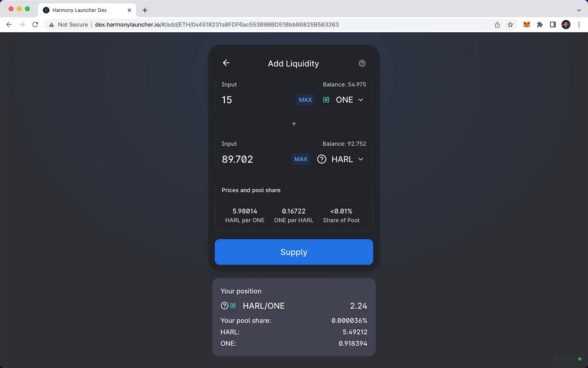588x368 pixels.
Task: Click the HARL amount 5.49212
Action: pos(355,332)
